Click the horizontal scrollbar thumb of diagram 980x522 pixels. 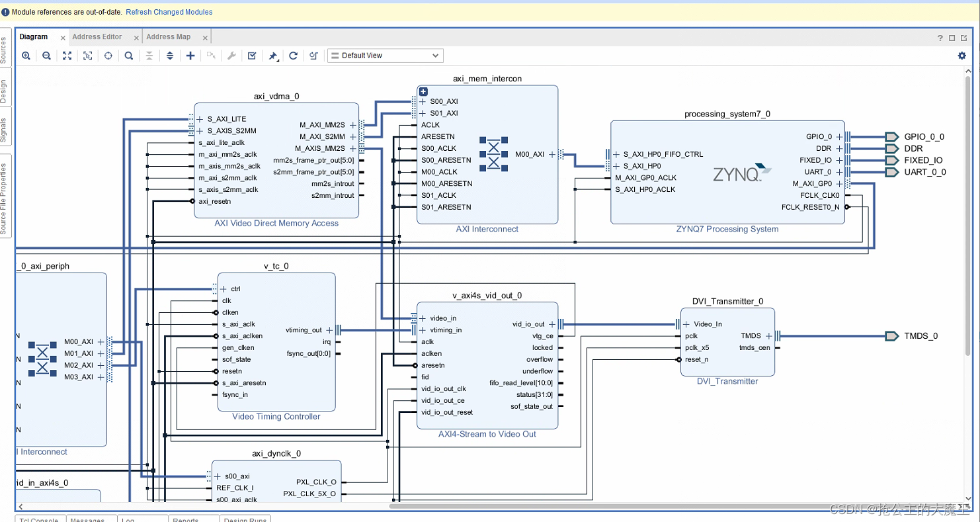(673, 507)
